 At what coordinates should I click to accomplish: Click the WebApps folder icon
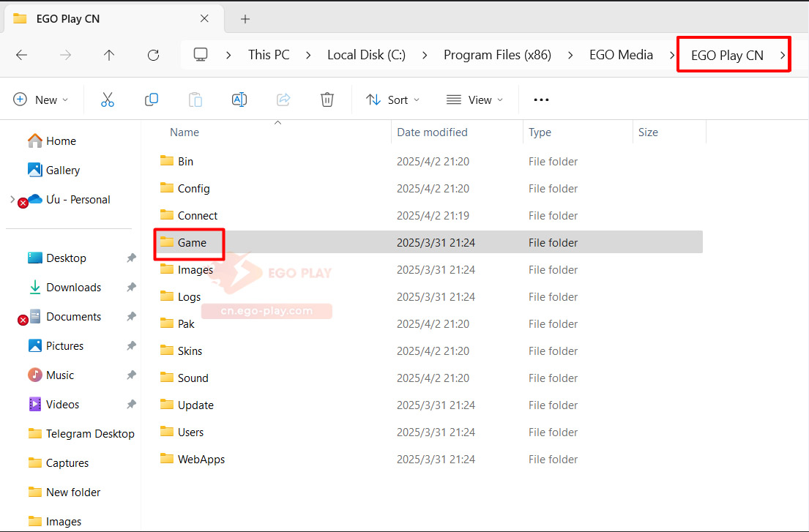(x=167, y=458)
